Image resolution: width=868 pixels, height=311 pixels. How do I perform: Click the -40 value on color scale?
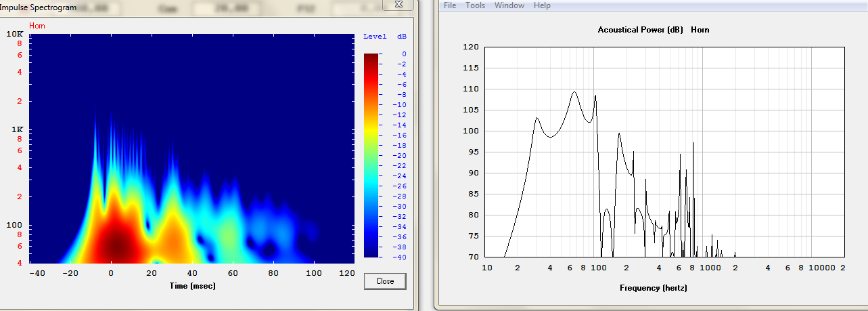400,257
